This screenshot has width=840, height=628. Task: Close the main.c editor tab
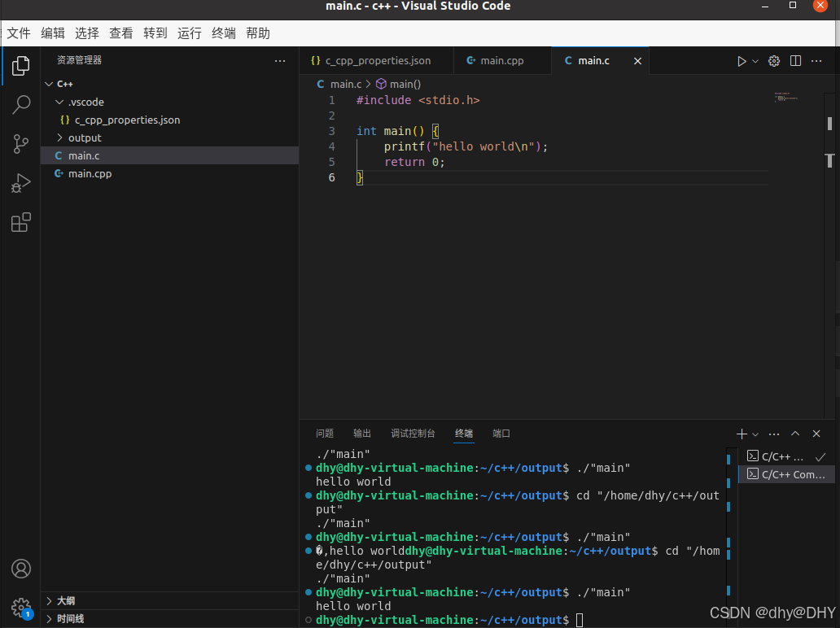pos(637,61)
